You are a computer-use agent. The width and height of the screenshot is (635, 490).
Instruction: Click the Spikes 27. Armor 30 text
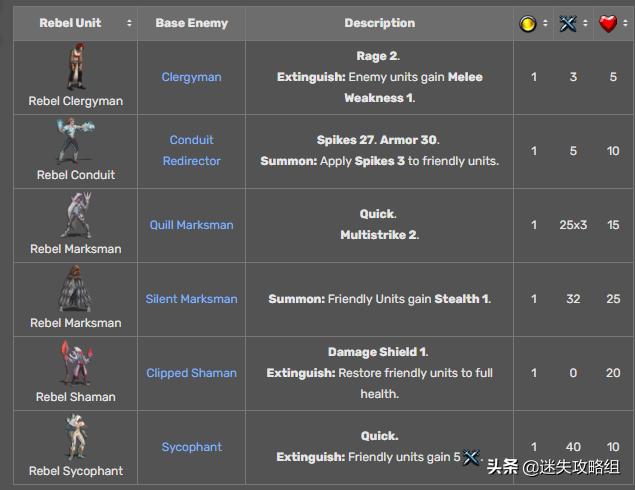pyautogui.click(x=378, y=140)
